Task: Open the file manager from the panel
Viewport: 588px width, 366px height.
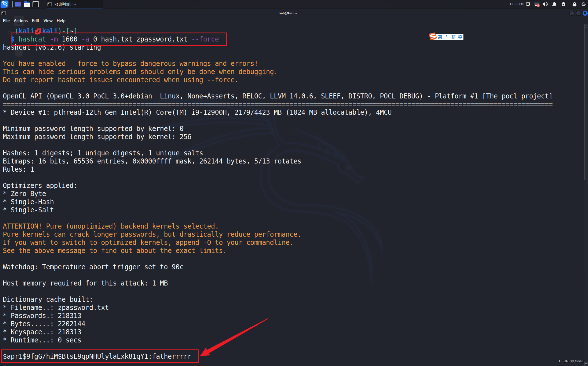Action: [x=27, y=4]
